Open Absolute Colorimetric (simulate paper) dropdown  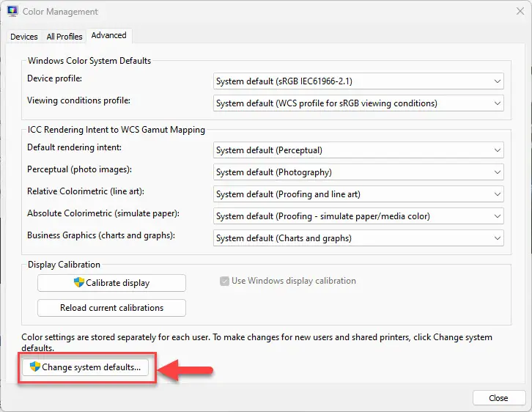[x=358, y=216]
